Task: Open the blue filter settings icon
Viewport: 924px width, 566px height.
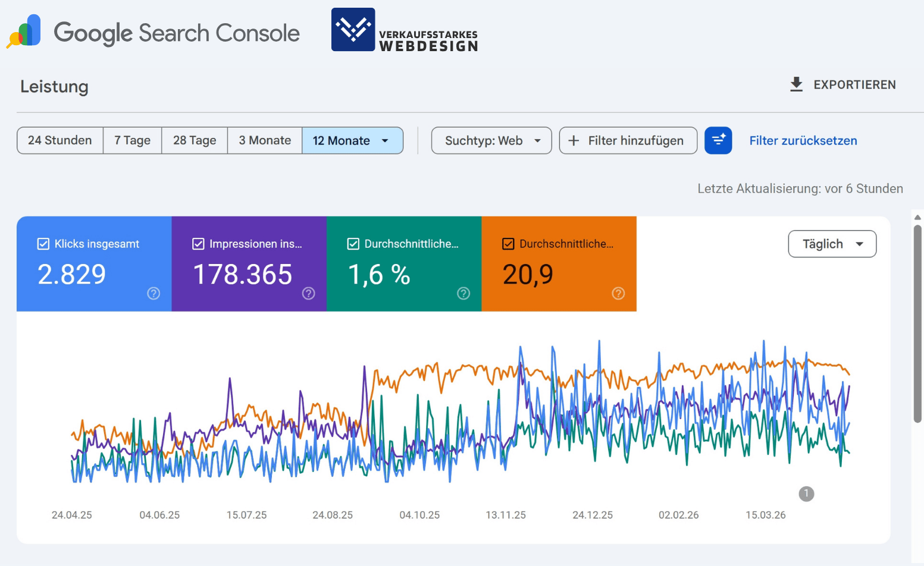Action: [x=718, y=140]
